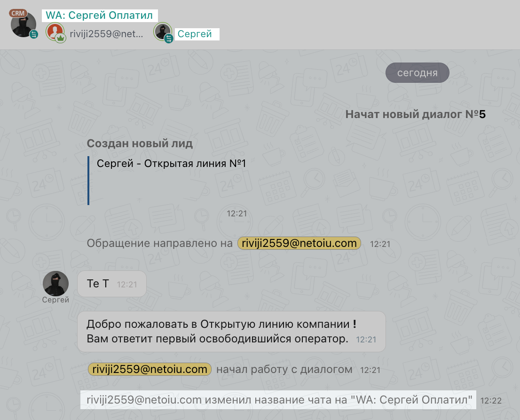
Task: Open lead 'Сергей - Открытая линия №1'
Action: (x=171, y=164)
